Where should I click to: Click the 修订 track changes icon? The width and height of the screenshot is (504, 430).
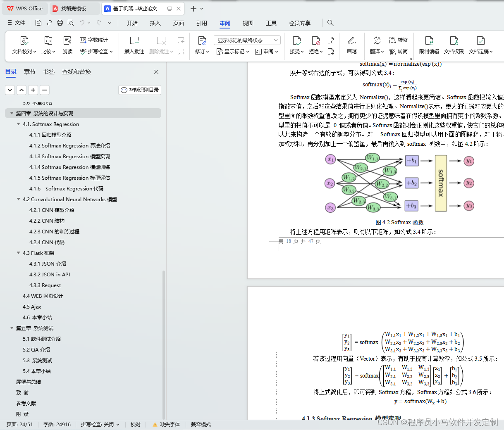coord(202,40)
